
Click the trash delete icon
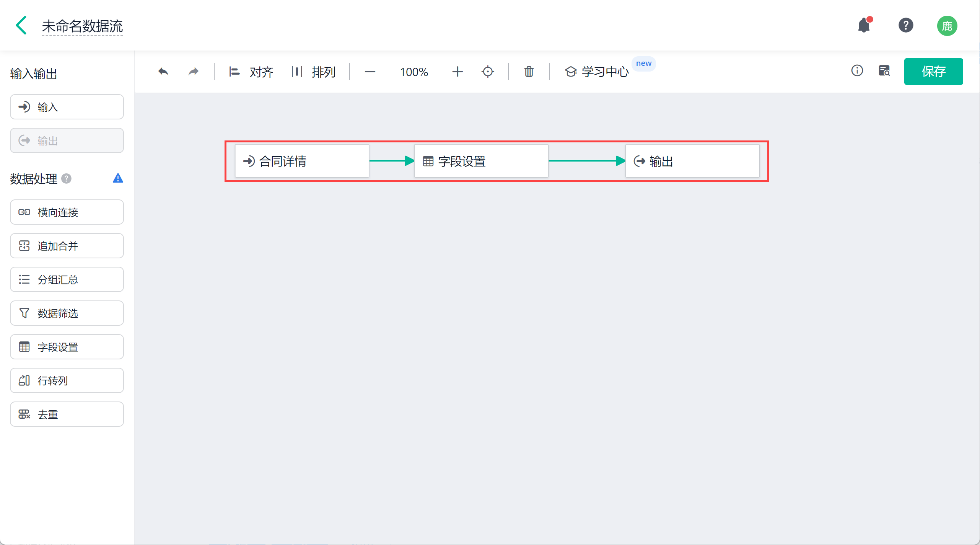point(529,72)
